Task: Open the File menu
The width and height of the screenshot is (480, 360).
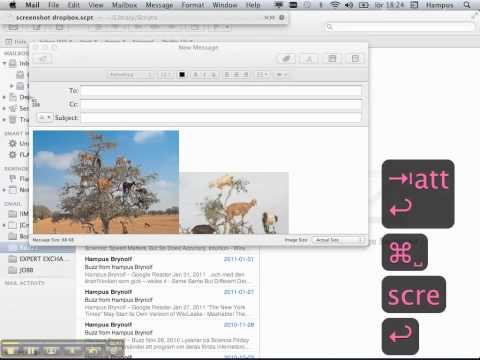Action: tap(53, 5)
